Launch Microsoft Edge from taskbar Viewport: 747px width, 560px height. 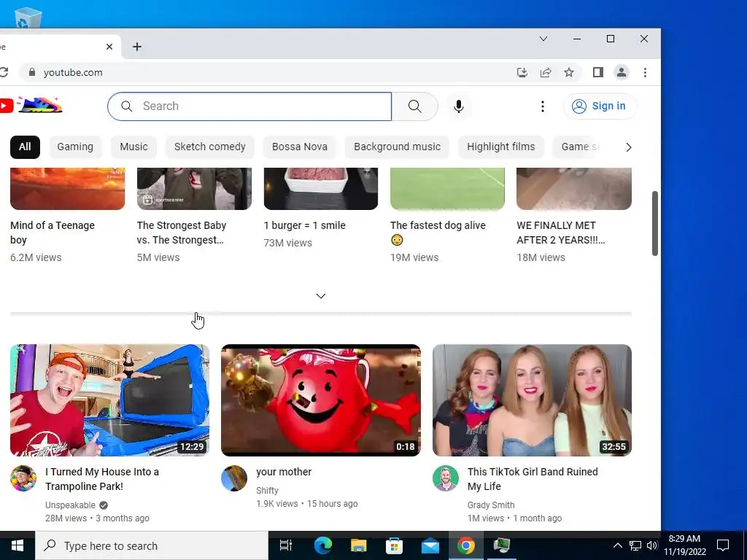click(x=322, y=545)
